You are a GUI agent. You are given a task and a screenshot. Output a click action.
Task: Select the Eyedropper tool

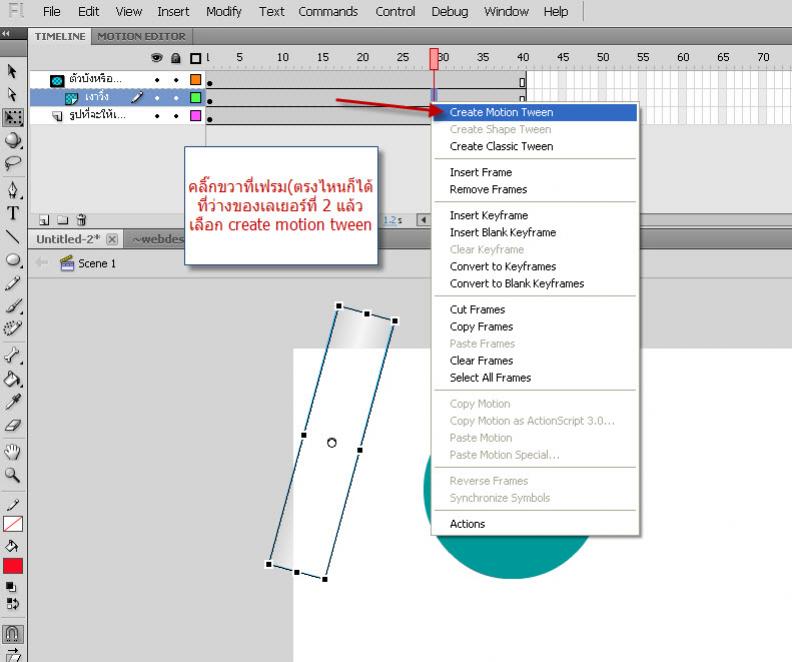[x=13, y=402]
